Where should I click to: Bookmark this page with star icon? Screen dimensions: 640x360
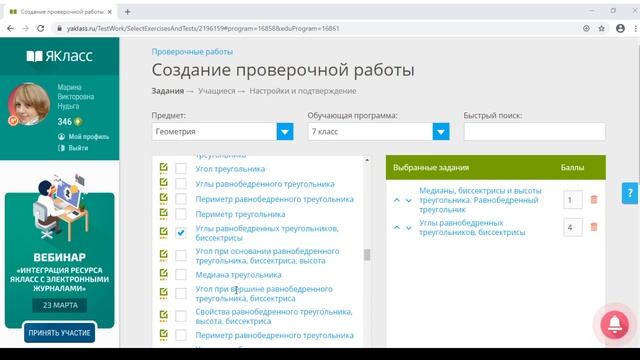[x=601, y=29]
